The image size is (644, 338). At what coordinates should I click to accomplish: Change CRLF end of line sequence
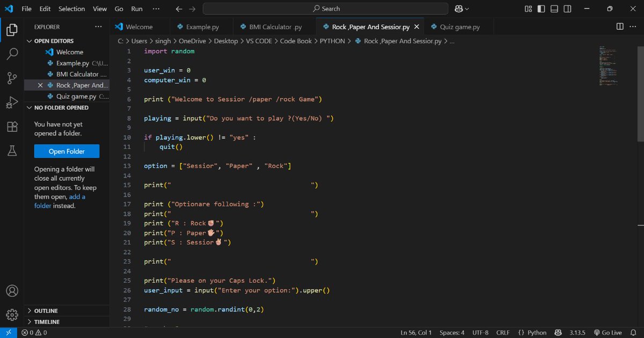pos(503,333)
